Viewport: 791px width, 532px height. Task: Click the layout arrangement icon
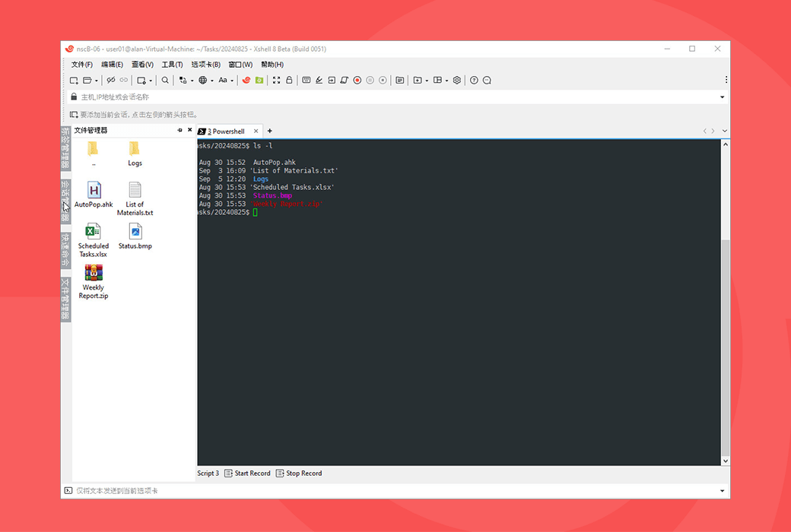[x=437, y=80]
